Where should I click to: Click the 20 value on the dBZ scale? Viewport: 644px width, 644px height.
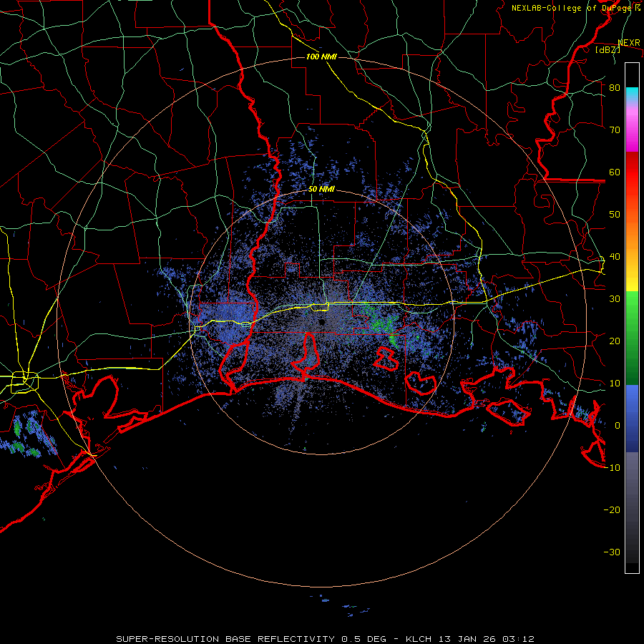click(615, 341)
